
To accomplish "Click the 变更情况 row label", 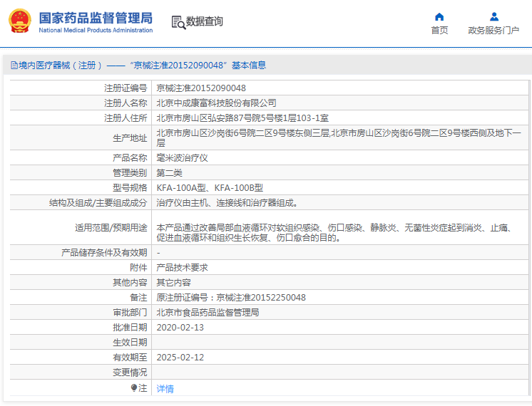I will pyautogui.click(x=130, y=372).
